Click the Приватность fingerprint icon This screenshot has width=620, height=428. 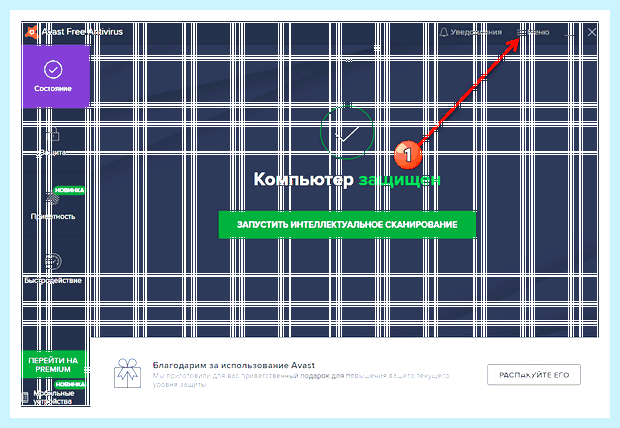[51, 198]
